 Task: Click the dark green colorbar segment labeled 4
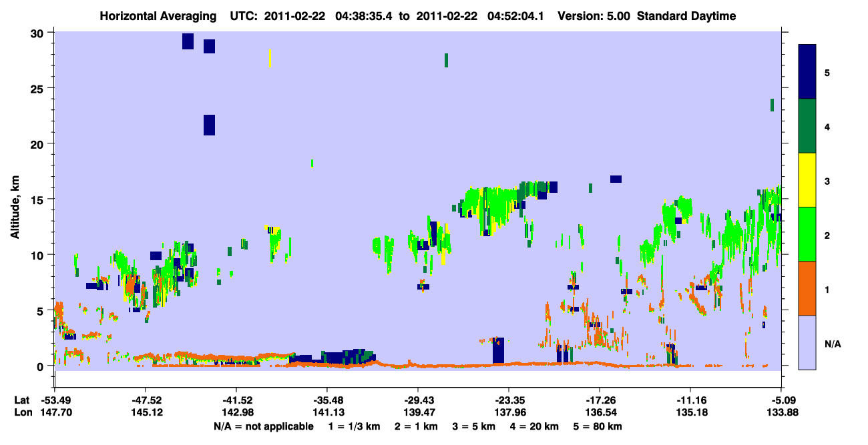tap(807, 126)
